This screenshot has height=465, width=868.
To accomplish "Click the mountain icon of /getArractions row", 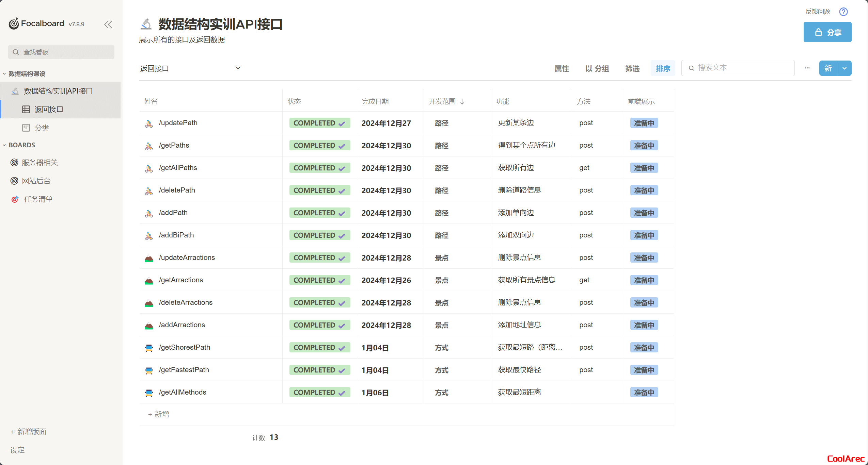I will (x=149, y=281).
